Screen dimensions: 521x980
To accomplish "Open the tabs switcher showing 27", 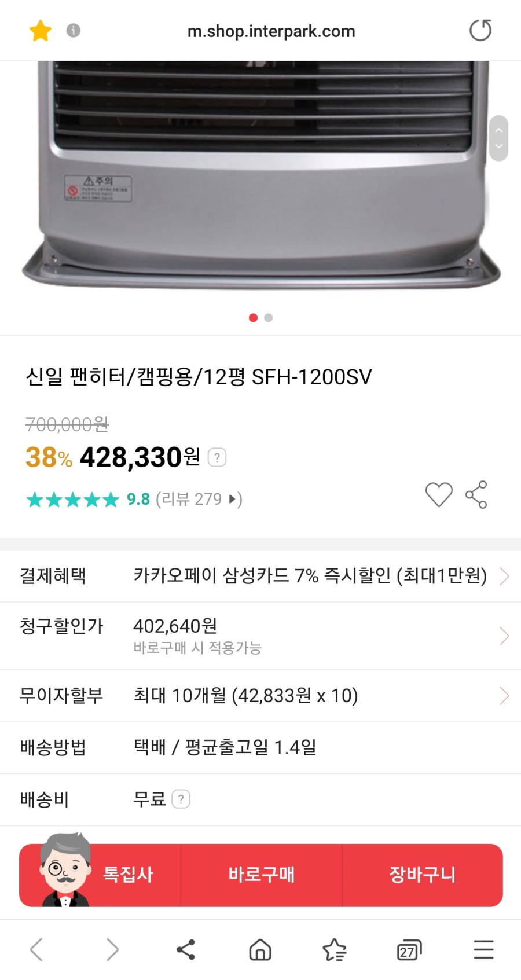I will pos(409,949).
